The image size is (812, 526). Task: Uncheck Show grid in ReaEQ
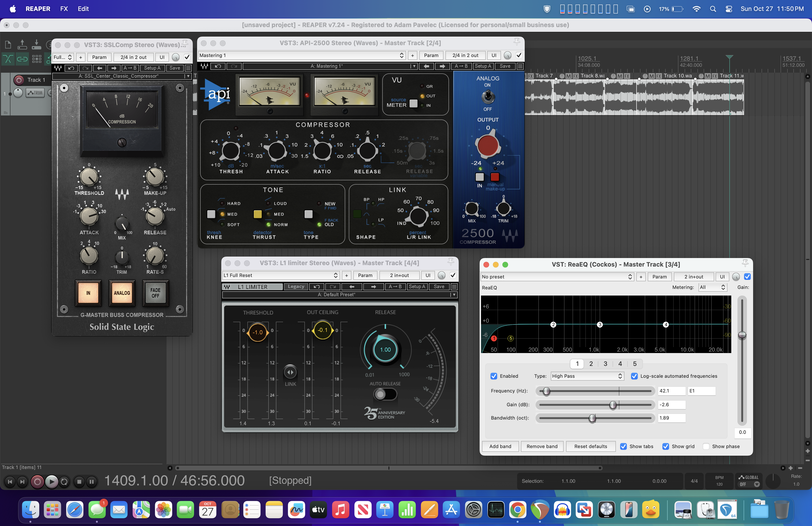point(665,446)
